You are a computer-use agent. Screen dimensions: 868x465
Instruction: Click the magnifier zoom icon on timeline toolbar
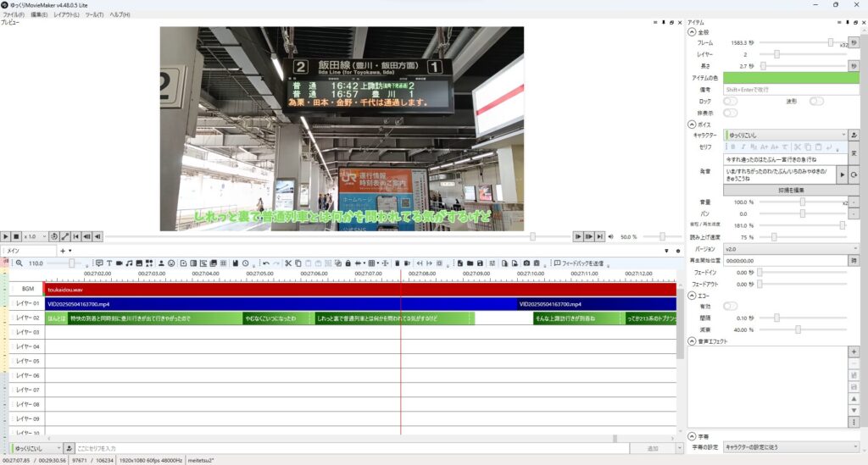coord(19,263)
